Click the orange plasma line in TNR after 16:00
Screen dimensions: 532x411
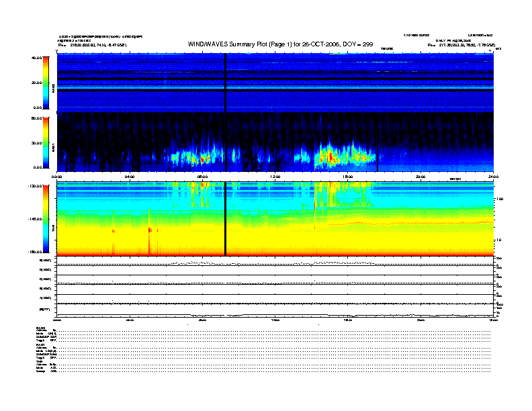tap(410, 223)
